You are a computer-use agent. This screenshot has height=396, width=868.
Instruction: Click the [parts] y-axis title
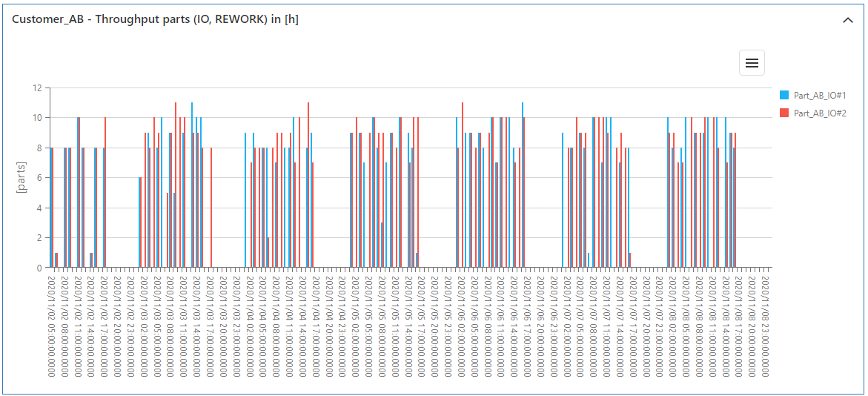pos(21,177)
